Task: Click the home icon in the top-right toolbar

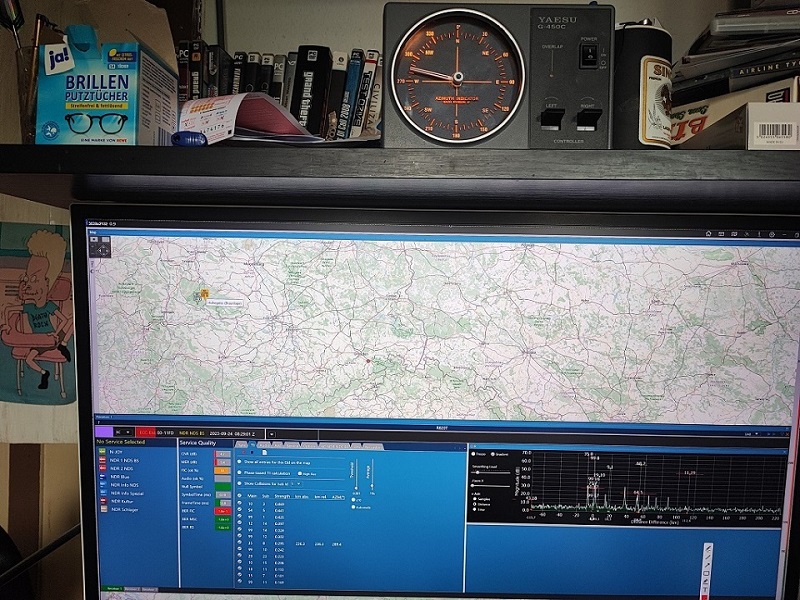Action: [x=707, y=234]
